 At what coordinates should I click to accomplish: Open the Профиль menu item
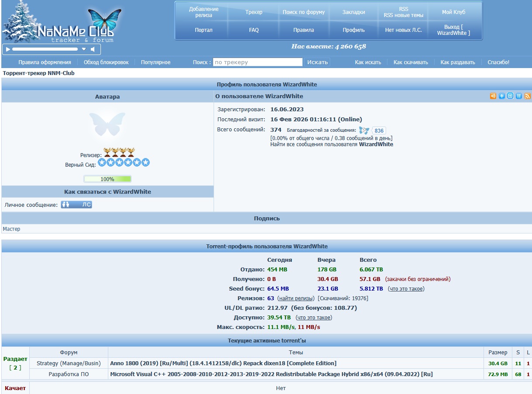[x=353, y=30]
